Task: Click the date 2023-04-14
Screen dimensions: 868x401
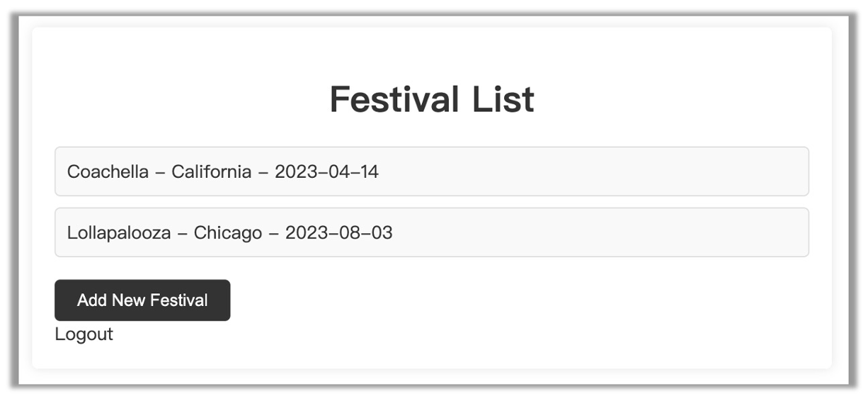Action: point(326,171)
